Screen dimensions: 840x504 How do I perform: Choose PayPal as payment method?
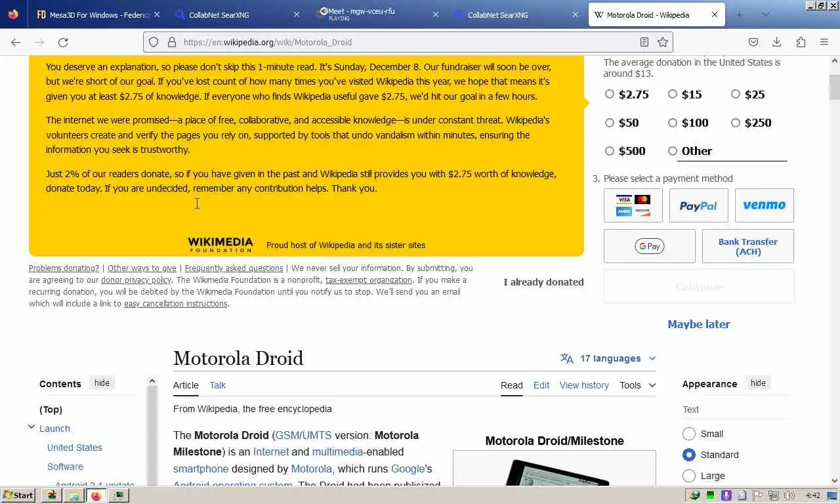tap(698, 205)
